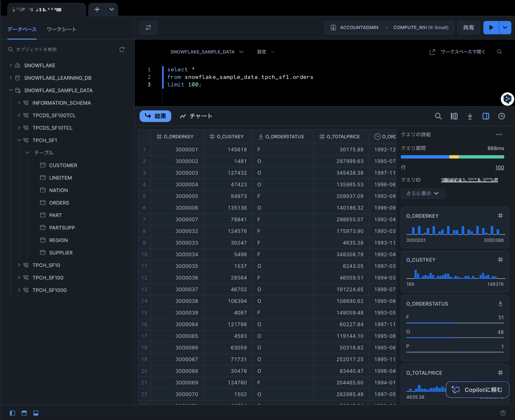Click the filter settings icon button
The width and height of the screenshot is (515, 420).
click(148, 28)
